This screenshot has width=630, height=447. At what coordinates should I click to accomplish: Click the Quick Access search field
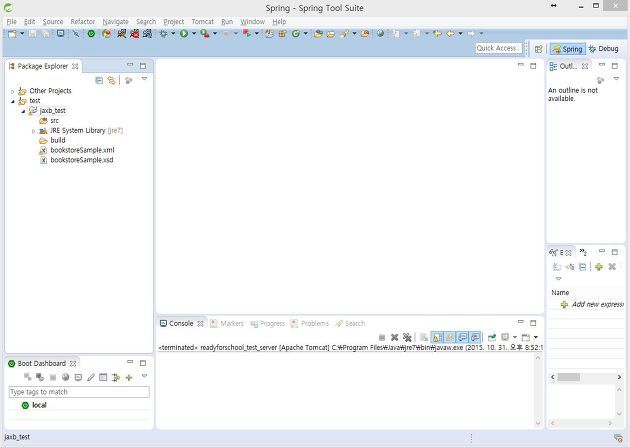(x=498, y=48)
